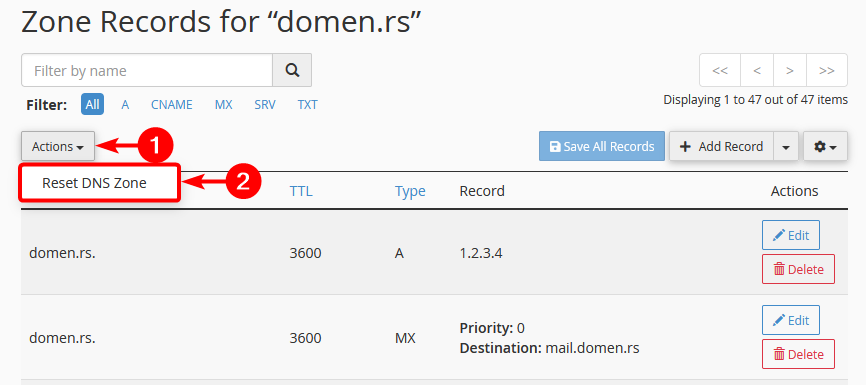Go to first page of records
This screenshot has width=866, height=385.
tap(720, 70)
